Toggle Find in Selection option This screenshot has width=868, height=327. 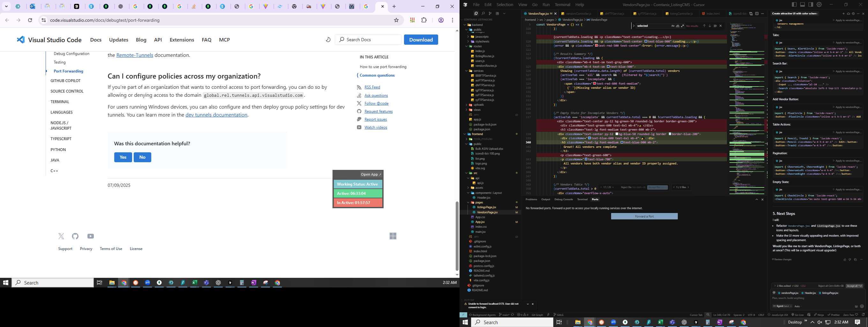pos(715,26)
